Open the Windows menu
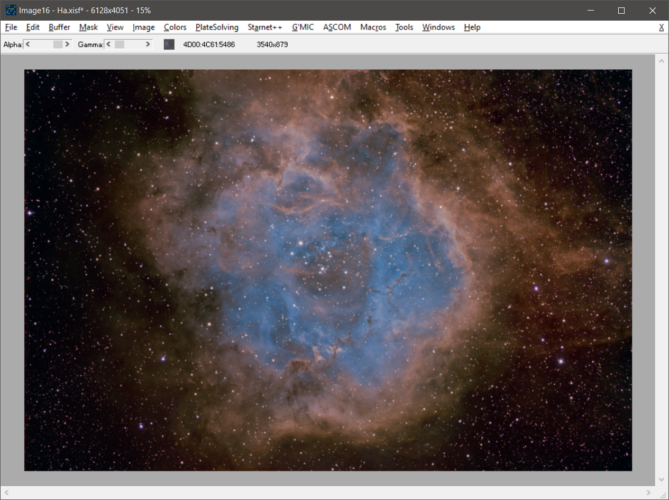This screenshot has height=500, width=669. click(438, 27)
